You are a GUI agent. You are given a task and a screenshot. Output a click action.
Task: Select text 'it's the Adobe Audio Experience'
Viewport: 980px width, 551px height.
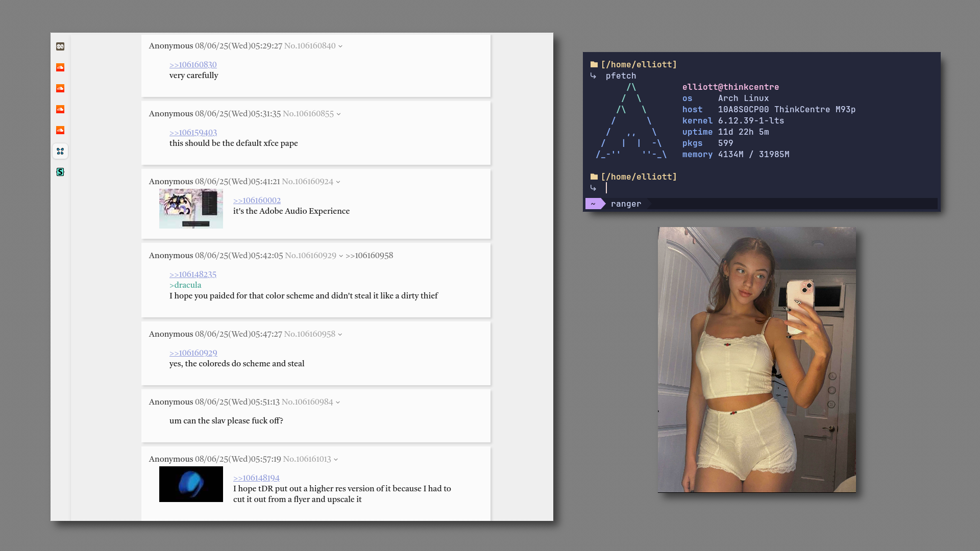(291, 211)
